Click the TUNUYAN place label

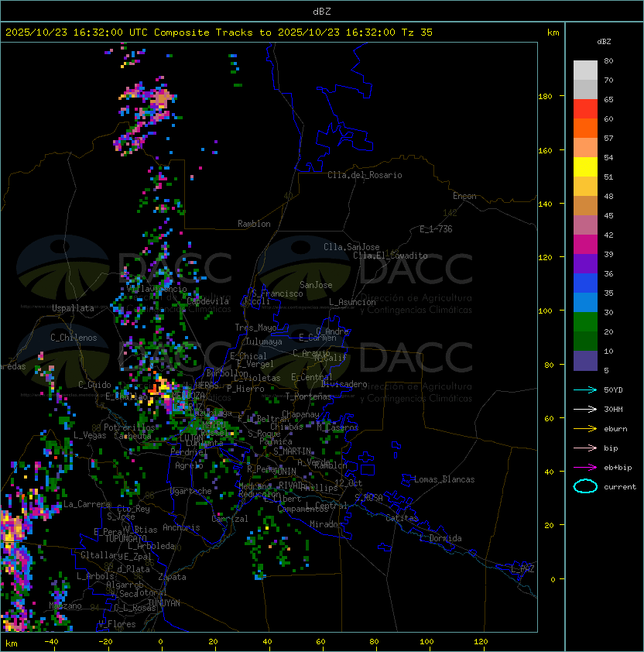[x=164, y=603]
